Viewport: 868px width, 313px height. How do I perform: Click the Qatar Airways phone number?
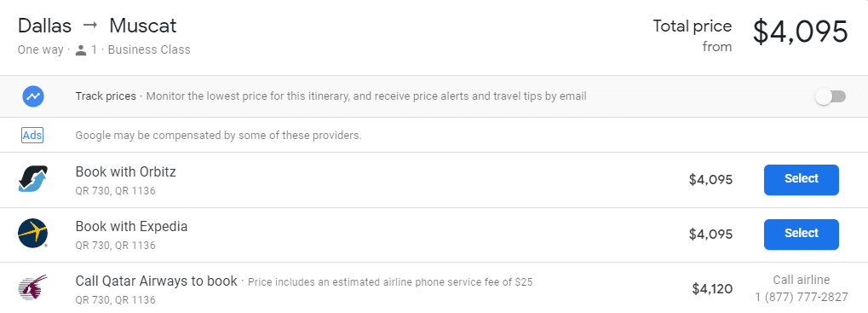[801, 298]
